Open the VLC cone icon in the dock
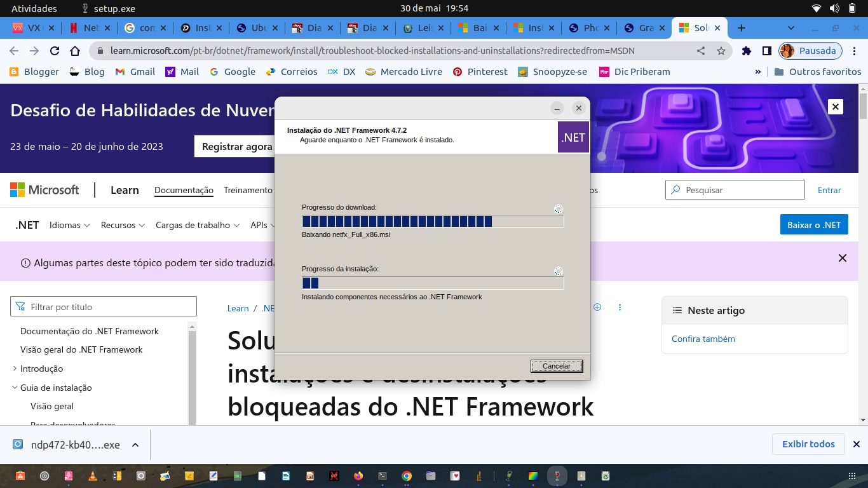Screen dimensions: 868x488 pos(92,475)
